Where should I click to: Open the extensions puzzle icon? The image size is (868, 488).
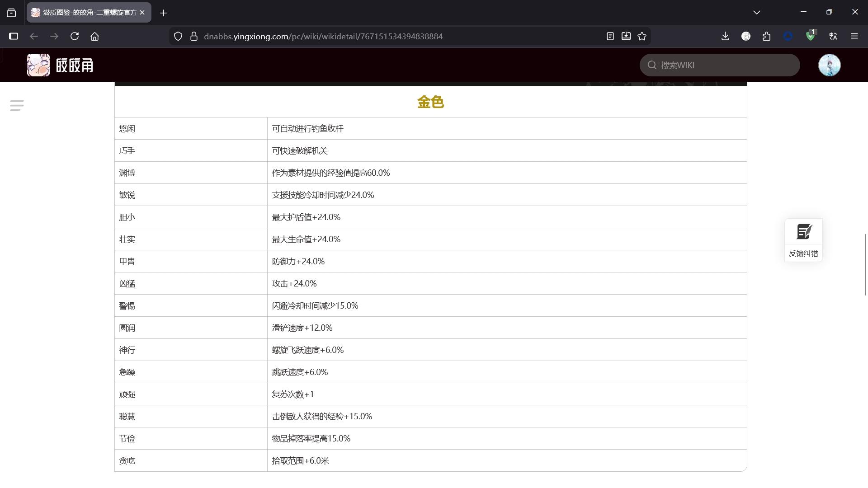click(x=766, y=36)
